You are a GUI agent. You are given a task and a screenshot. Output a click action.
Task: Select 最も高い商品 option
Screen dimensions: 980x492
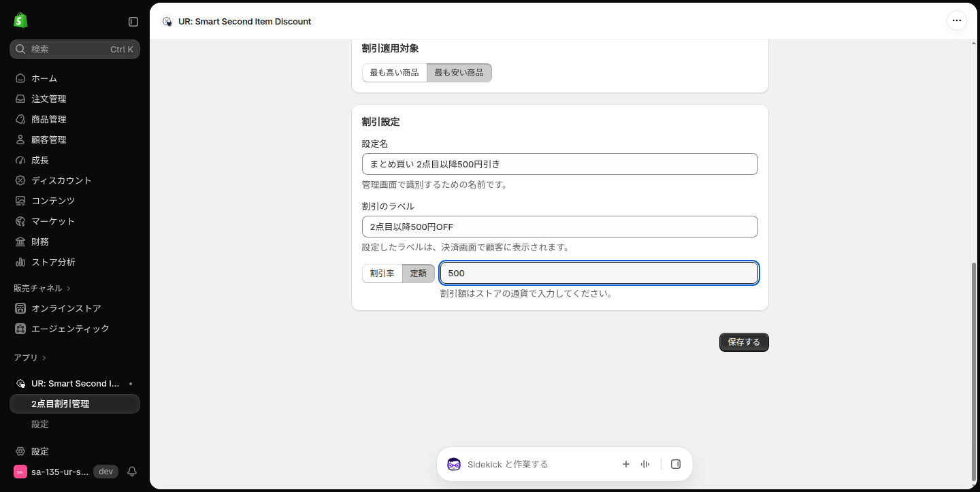pyautogui.click(x=394, y=72)
